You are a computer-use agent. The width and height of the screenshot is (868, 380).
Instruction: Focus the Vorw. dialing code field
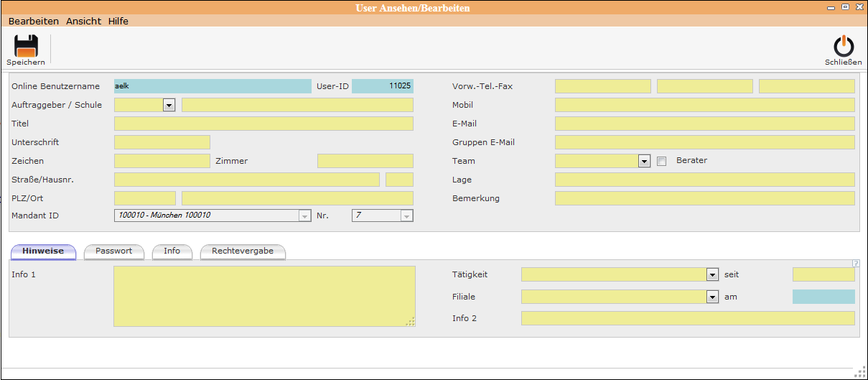tap(603, 86)
